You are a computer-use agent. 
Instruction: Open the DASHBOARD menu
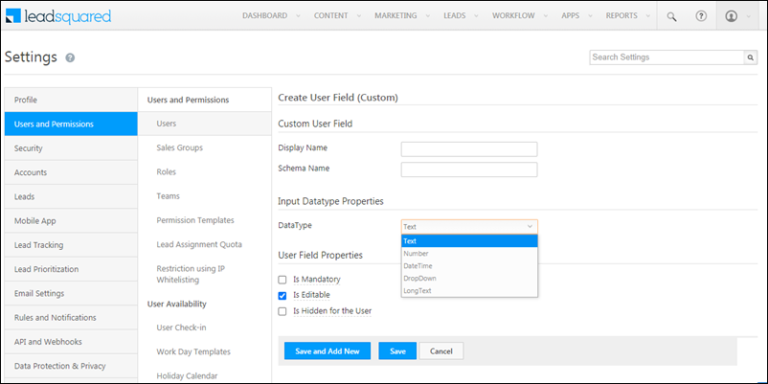pos(264,16)
